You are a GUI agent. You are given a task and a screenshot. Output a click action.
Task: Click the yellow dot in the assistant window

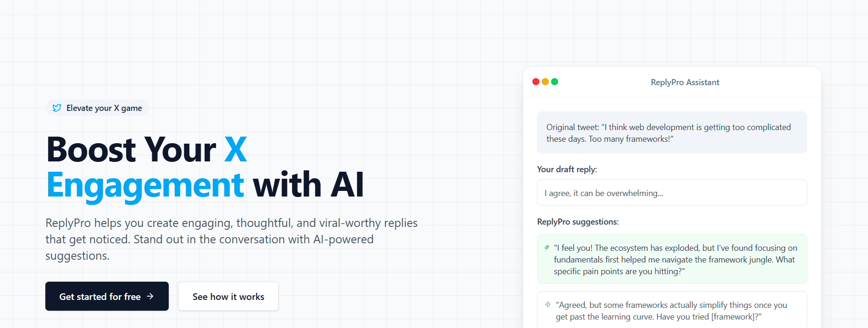click(545, 82)
